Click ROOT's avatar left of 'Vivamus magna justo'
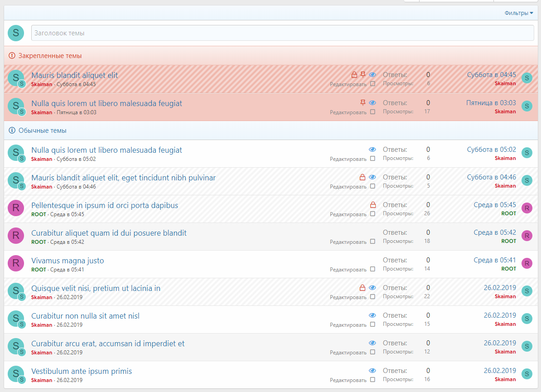The height and width of the screenshot is (392, 541). pyautogui.click(x=16, y=263)
